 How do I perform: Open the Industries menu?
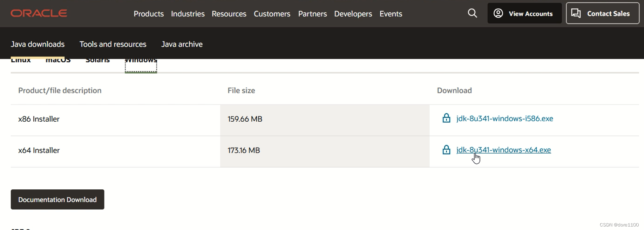pos(188,14)
